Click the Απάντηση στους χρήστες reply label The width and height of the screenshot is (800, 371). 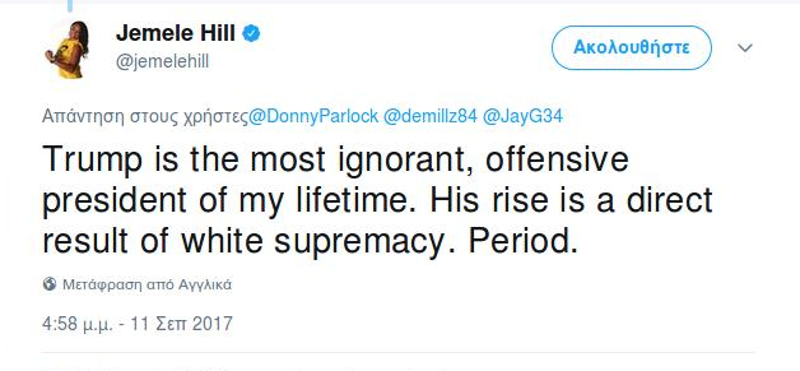click(x=145, y=116)
